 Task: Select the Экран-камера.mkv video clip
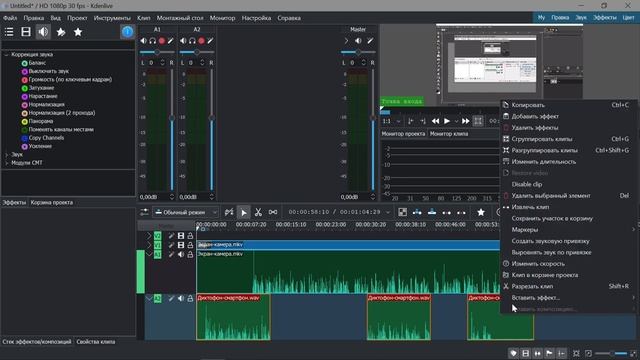[348, 245]
